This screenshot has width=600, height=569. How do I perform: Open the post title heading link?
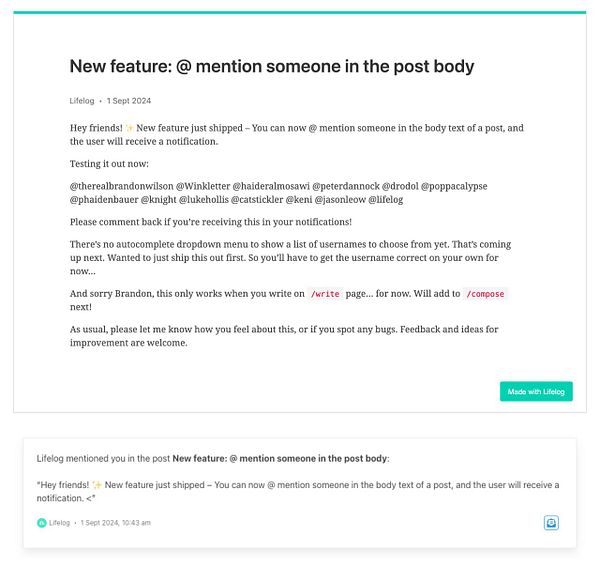272,66
